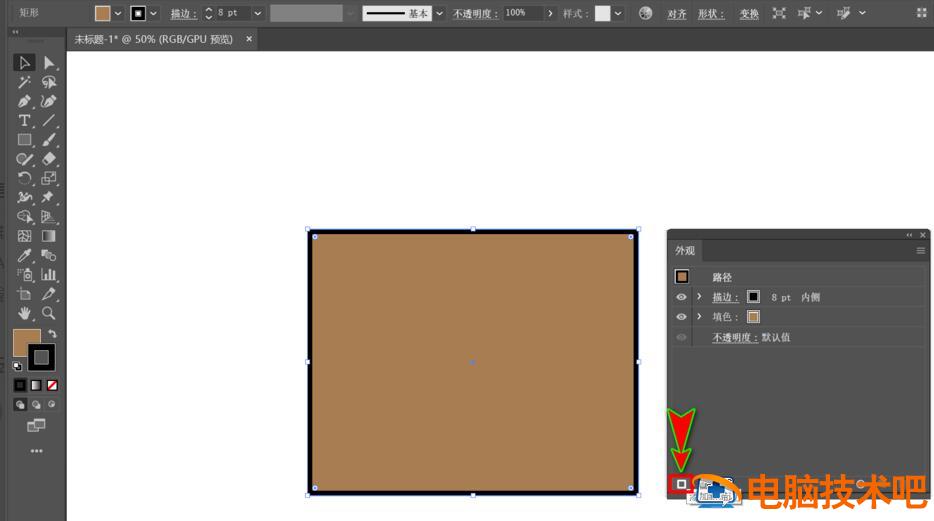Click the brown fill swatch in the Appearance panel
Screen dimensions: 934x521
click(x=753, y=317)
